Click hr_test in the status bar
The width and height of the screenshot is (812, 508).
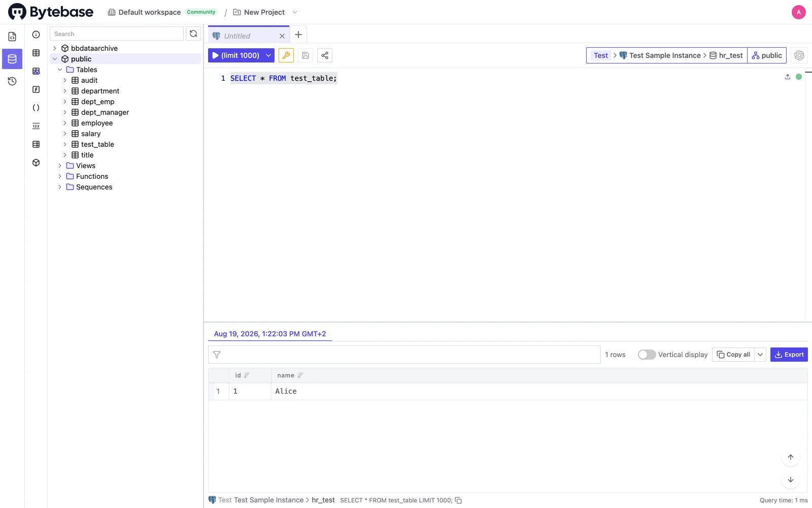[323, 500]
